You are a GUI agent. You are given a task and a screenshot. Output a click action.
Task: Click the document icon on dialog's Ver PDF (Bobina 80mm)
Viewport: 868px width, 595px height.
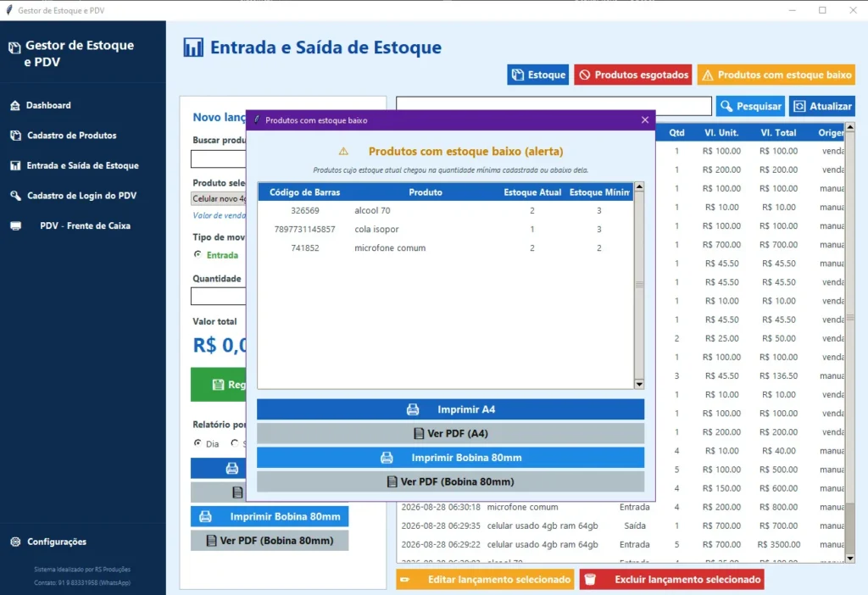(392, 481)
